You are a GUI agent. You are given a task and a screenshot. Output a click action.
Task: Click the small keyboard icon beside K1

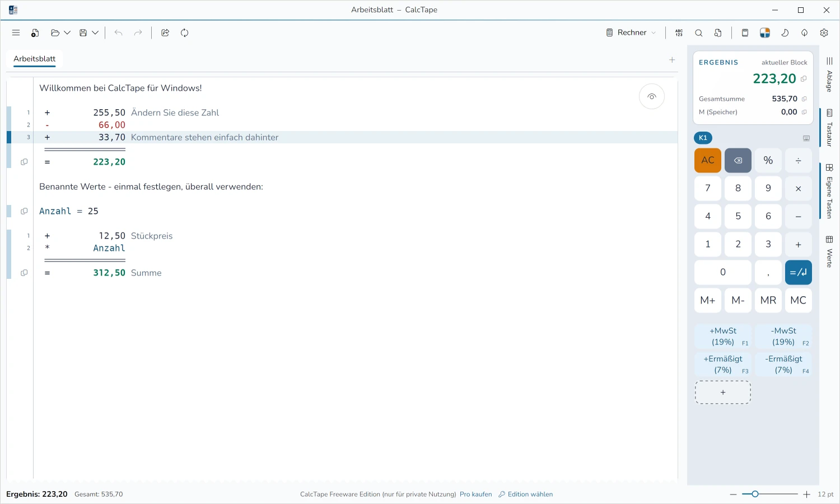[806, 138]
